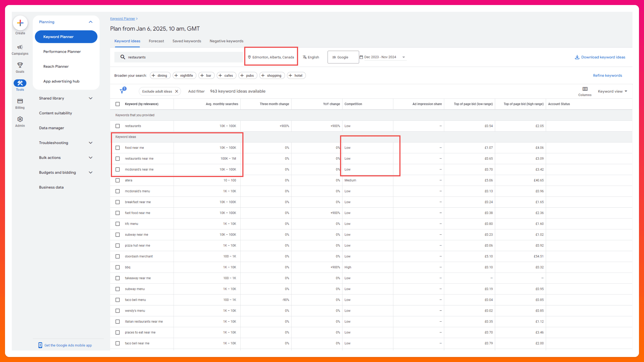
Task: Switch to the Keyword ideas tab
Action: (127, 41)
